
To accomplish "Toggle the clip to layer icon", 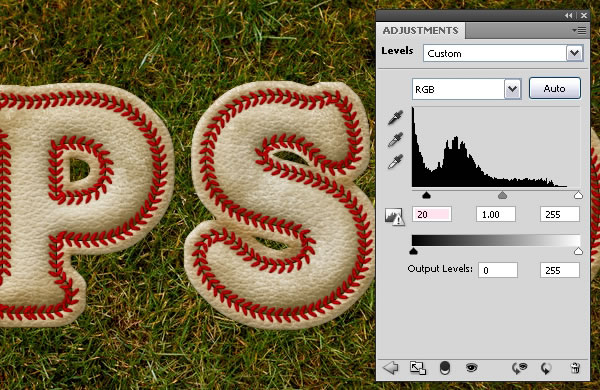I will coord(445,368).
